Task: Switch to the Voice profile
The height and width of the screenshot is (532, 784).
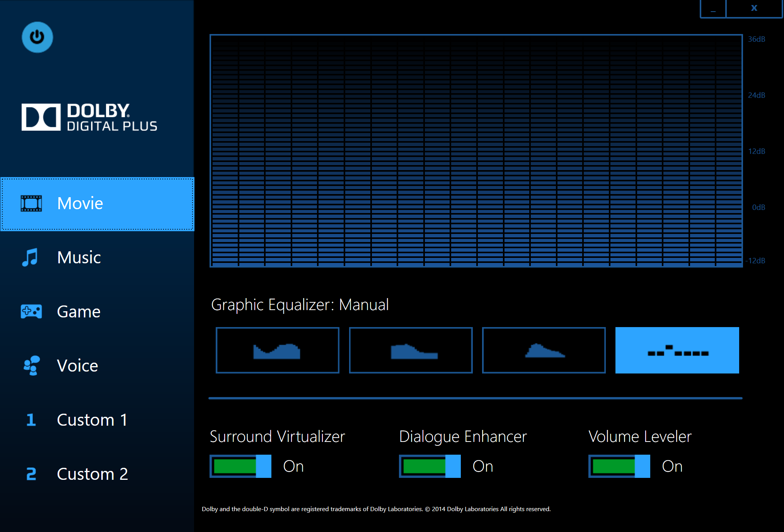Action: pyautogui.click(x=97, y=366)
